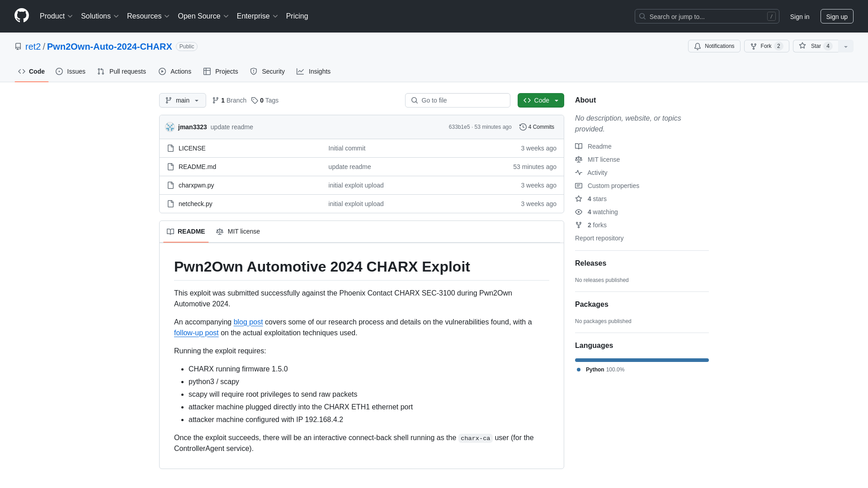Toggle Notifications bell icon
The height and width of the screenshot is (488, 868).
(x=698, y=46)
